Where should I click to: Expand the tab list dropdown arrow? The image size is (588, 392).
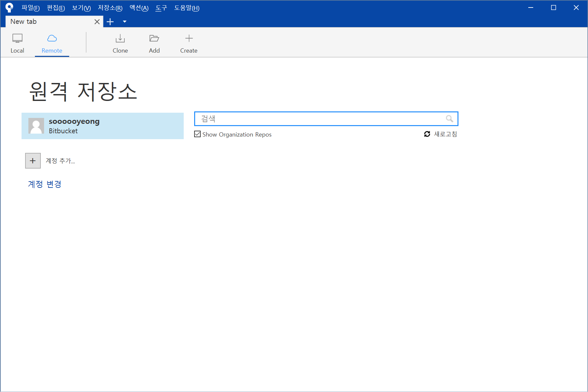click(125, 22)
